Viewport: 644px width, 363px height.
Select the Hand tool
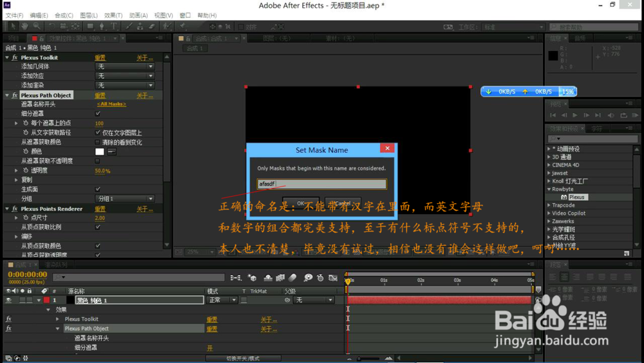[25, 26]
